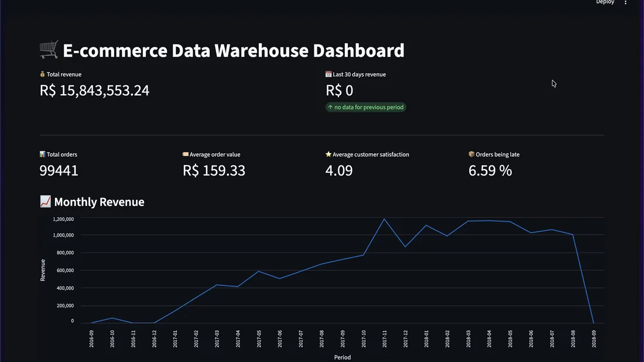Click the '1,200,000' y-axis tick label
Viewport: 644px width, 362px height.
[x=63, y=219]
